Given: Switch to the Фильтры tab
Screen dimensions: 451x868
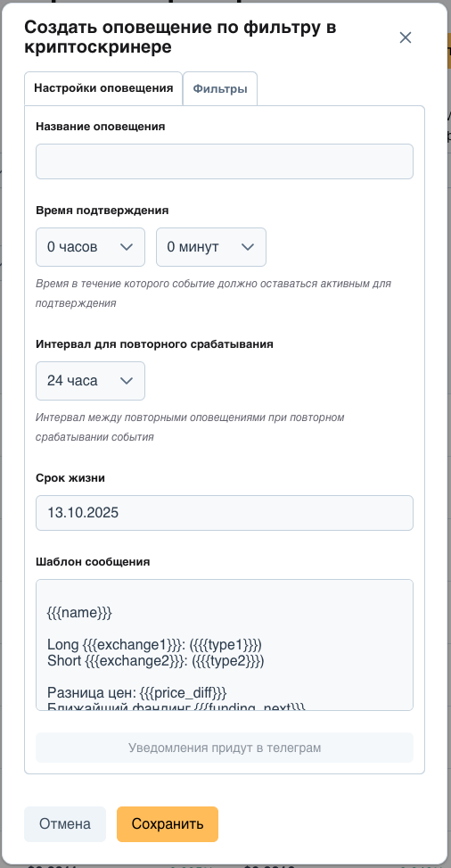Looking at the screenshot, I should (220, 88).
